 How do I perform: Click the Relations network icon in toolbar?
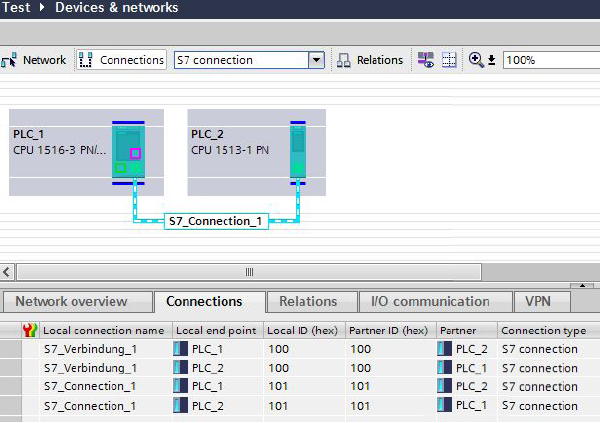pyautogui.click(x=344, y=60)
